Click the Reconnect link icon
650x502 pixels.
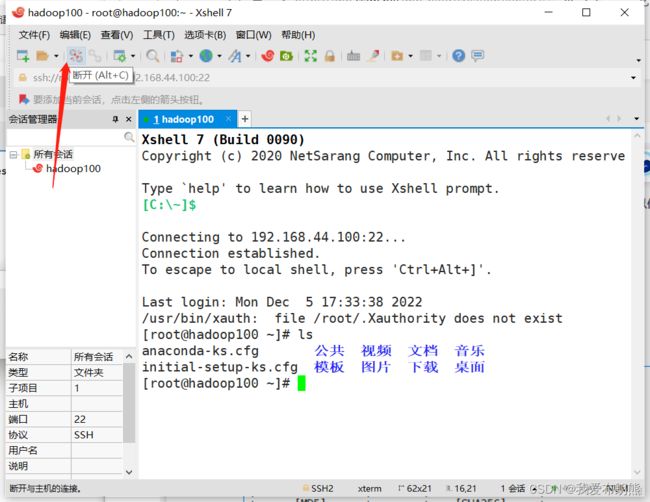pyautogui.click(x=95, y=56)
